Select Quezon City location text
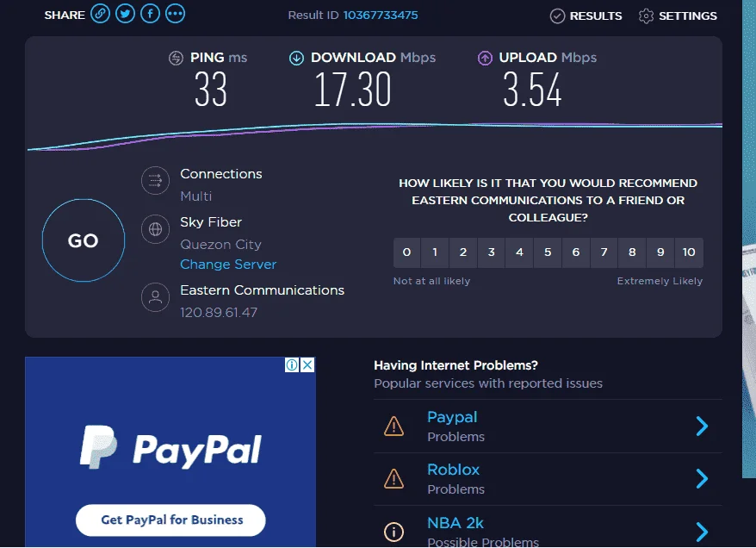This screenshot has width=756, height=548. pos(220,245)
